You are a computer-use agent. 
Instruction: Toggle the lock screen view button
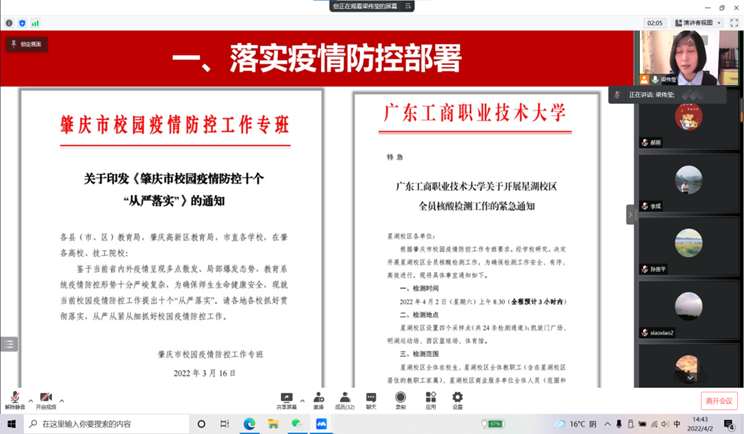[27, 44]
